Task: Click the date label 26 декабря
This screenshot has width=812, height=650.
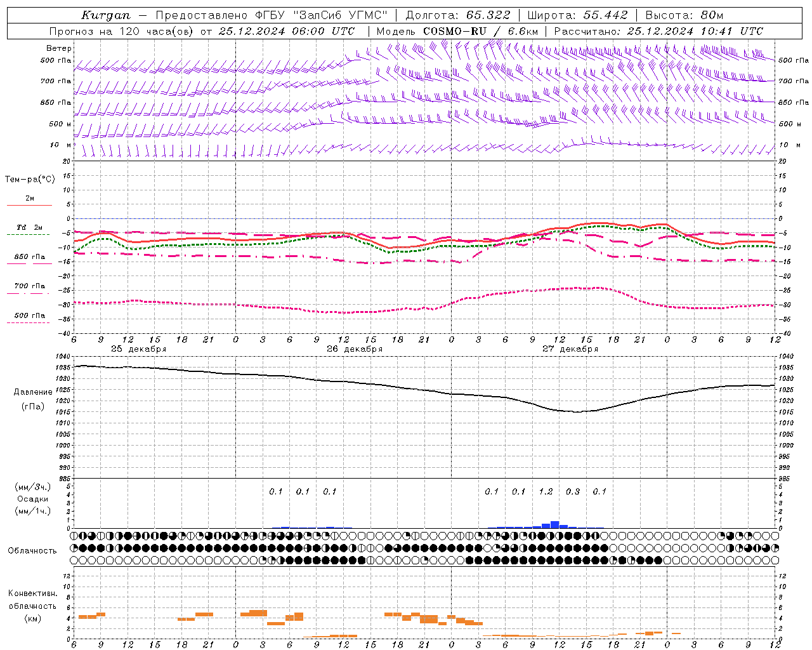Action: (355, 349)
